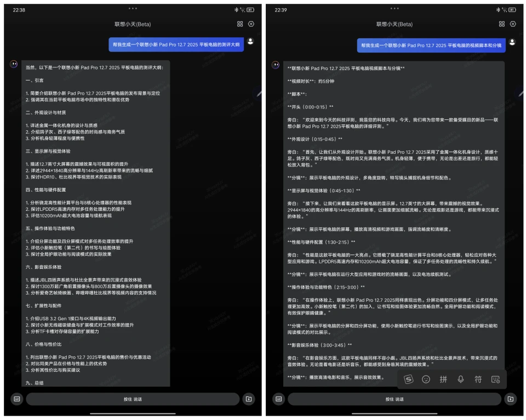The width and height of the screenshot is (526, 420).
Task: Select heading 九、总结
Action: point(35,383)
